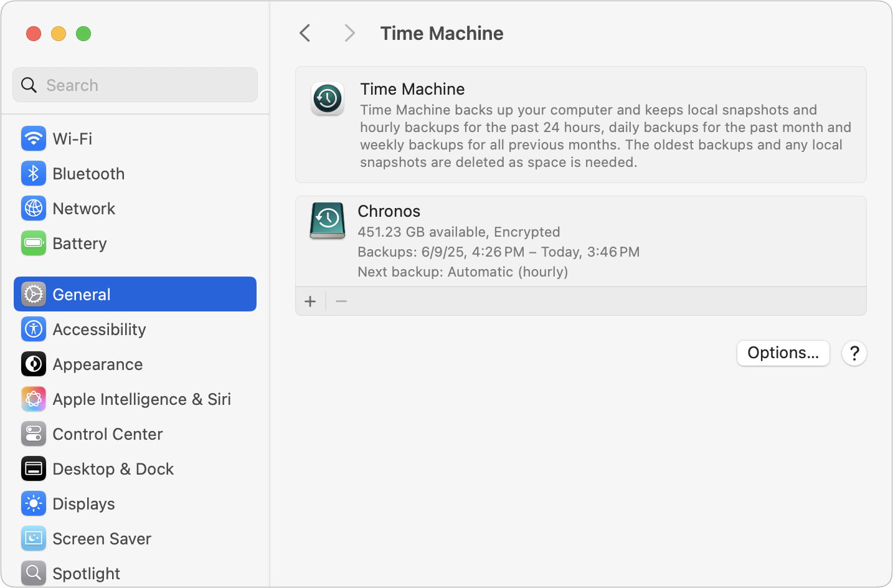Click the Appearance icon in sidebar
The width and height of the screenshot is (893, 588).
(34, 364)
